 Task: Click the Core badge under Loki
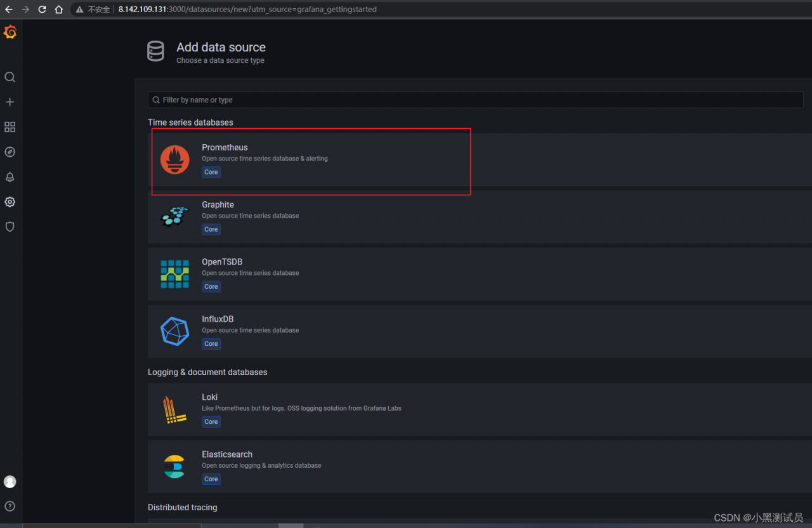click(211, 421)
